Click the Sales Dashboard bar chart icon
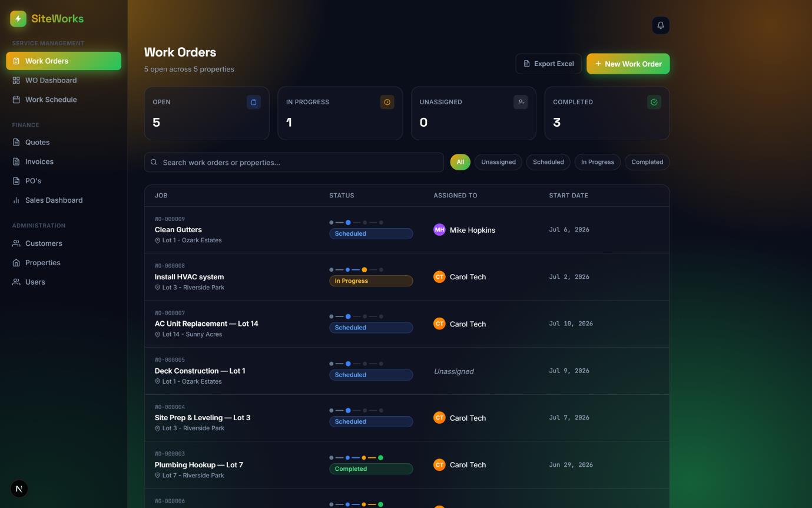812x508 pixels. [16, 200]
